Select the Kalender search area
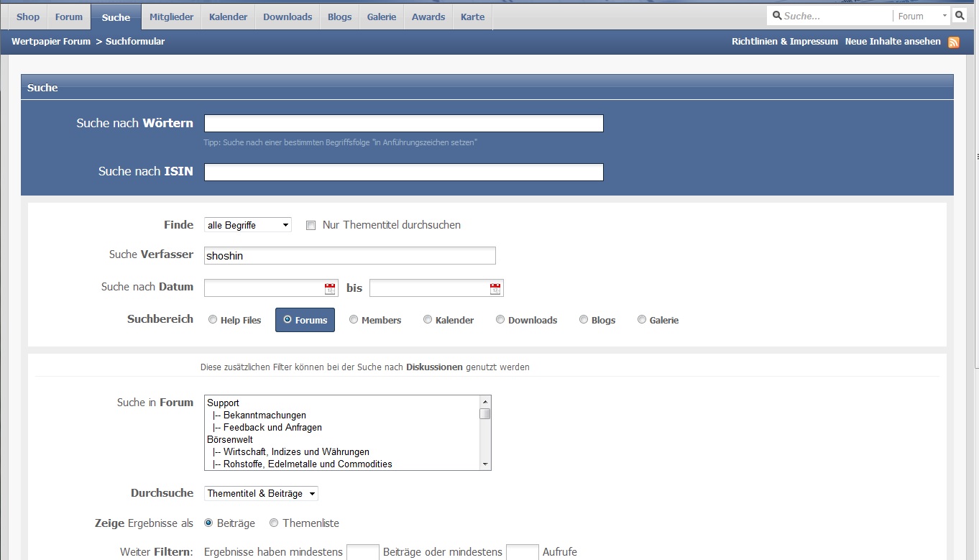Viewport: 979px width, 560px height. pos(428,320)
